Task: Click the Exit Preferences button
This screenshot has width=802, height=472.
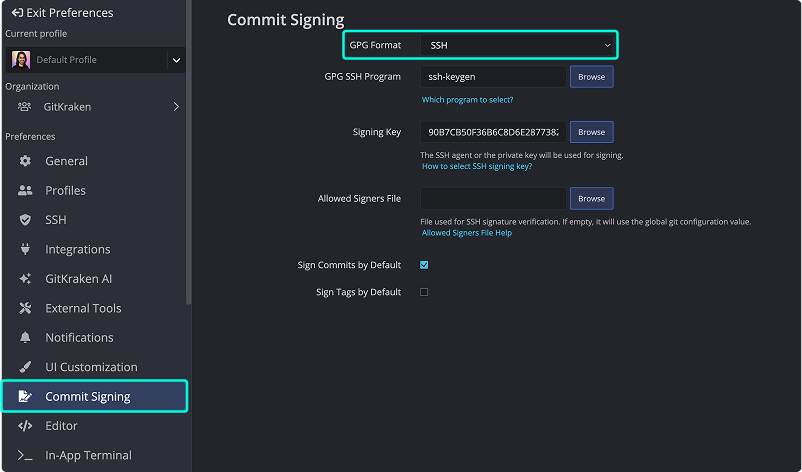Action: click(x=61, y=13)
